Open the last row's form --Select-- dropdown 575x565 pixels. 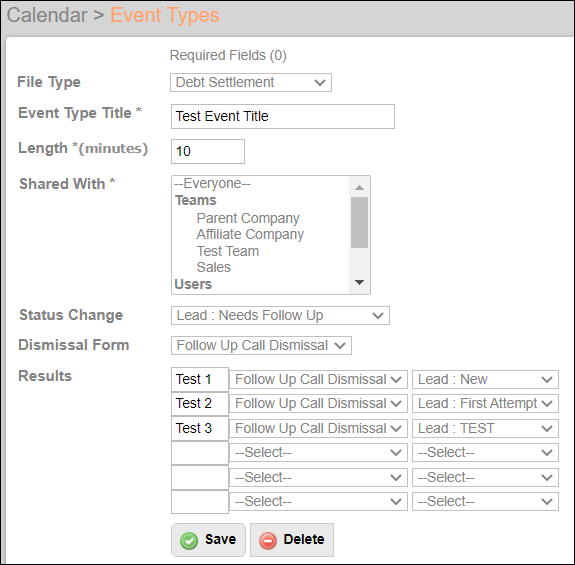pos(318,501)
